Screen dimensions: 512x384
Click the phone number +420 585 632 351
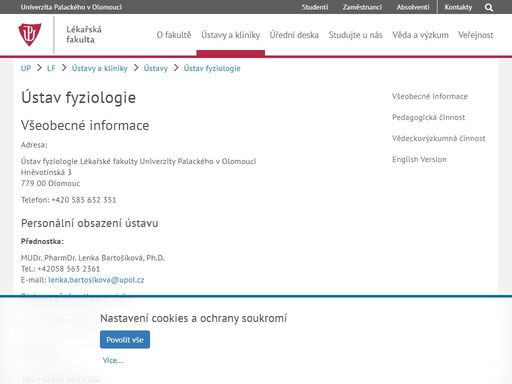click(84, 200)
